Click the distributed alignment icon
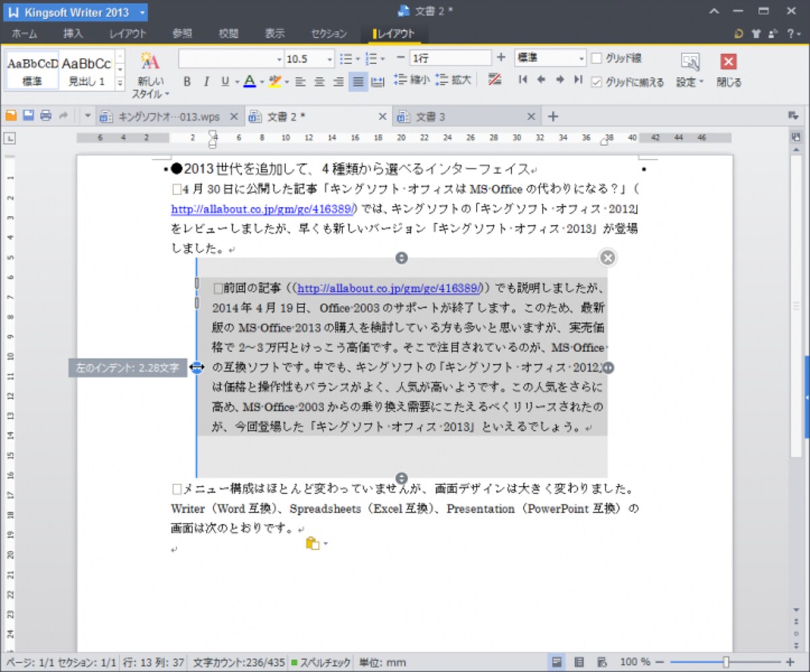The image size is (810, 672). tap(377, 82)
